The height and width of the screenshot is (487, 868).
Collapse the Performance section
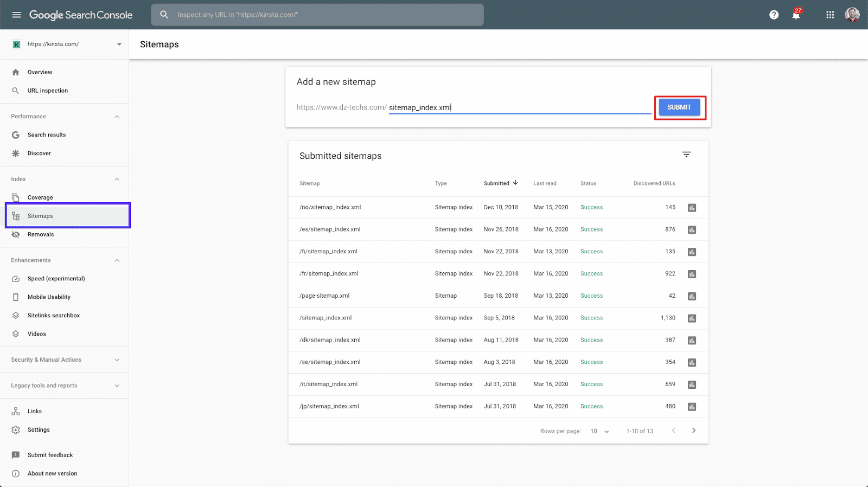click(x=117, y=117)
